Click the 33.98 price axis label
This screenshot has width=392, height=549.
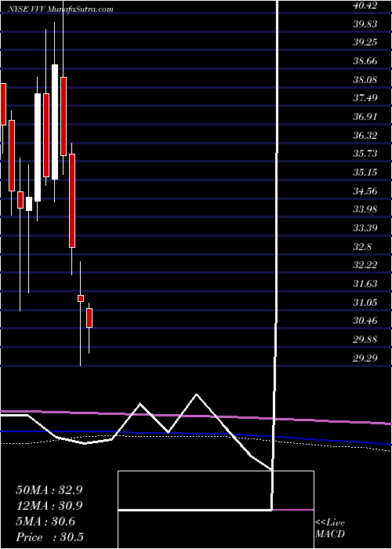[x=364, y=209]
